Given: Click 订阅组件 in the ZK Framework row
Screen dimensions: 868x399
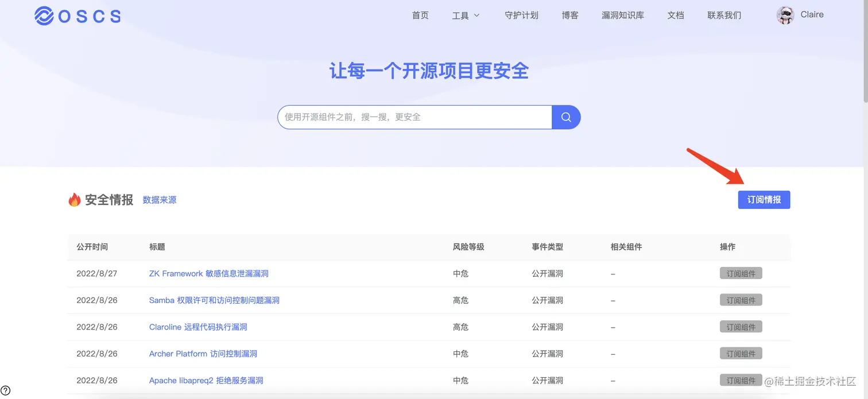Looking at the screenshot, I should [x=741, y=273].
